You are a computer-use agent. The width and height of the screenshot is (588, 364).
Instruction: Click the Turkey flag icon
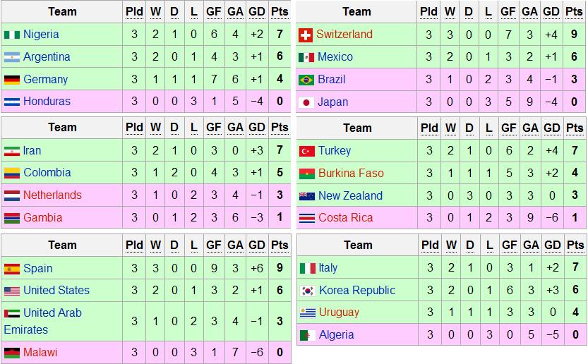[306, 151]
